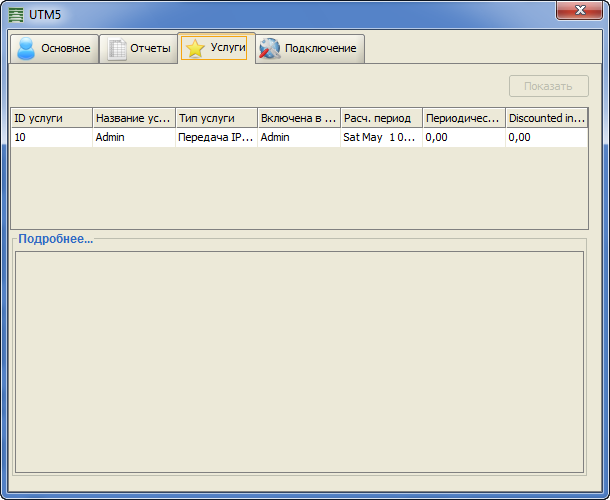Screen dimensions: 610x500
Task: Click the Тип услуги column header
Action: [216, 118]
